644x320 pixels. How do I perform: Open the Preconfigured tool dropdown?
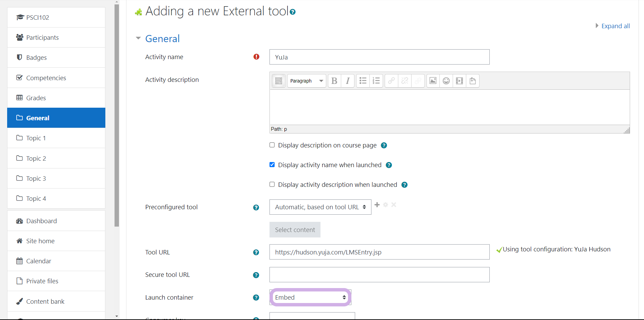coord(320,207)
